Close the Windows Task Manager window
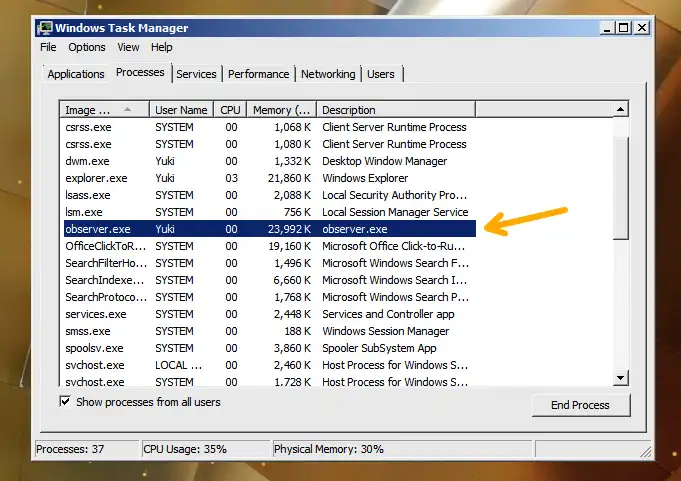Screen dimensions: 681x481 click(x=641, y=28)
